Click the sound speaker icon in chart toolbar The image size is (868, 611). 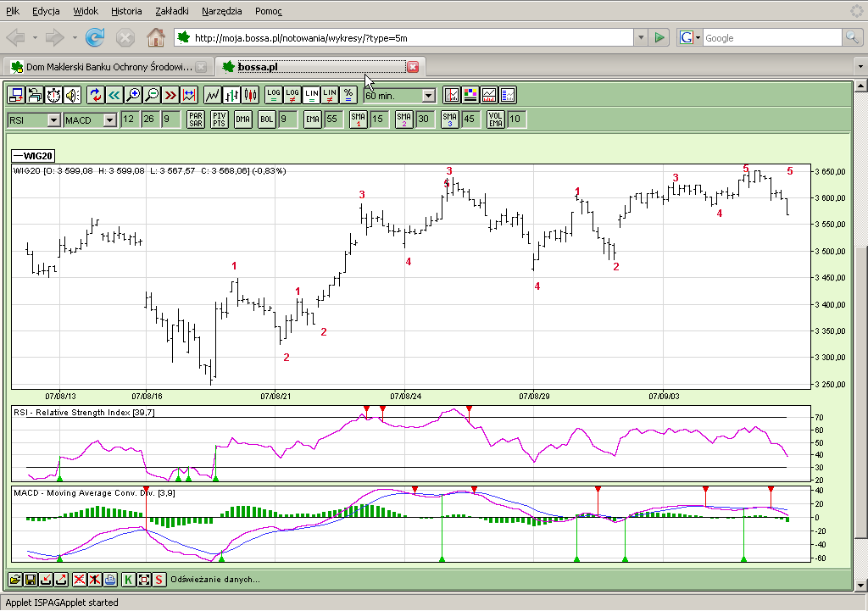72,96
